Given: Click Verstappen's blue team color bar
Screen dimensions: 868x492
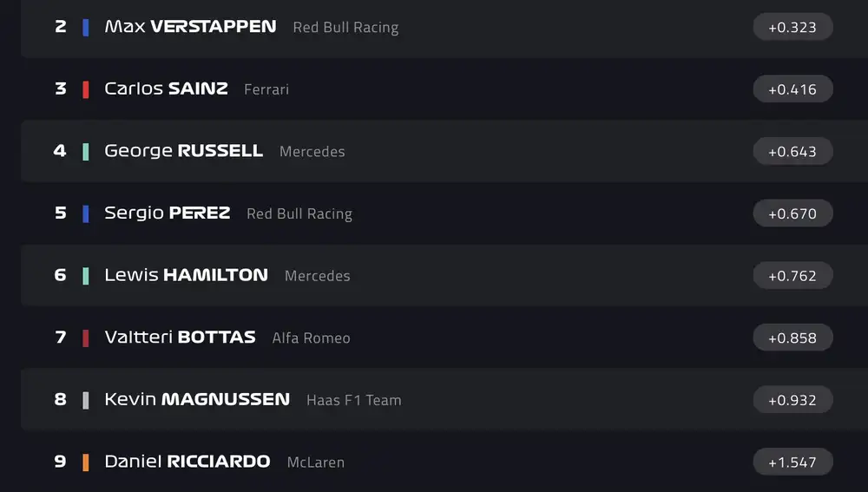Looking at the screenshot, I should 85,27.
